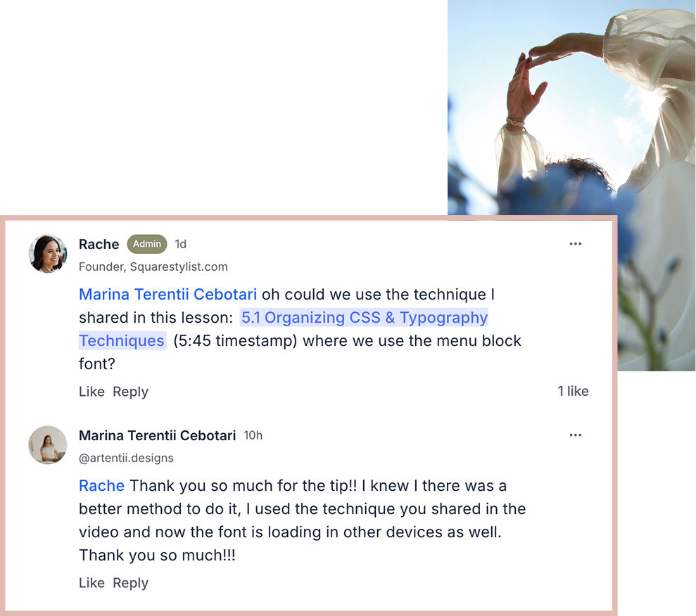The width and height of the screenshot is (696, 616).
Task: Open the Marina Terentii Cebotari author name
Action: coord(157,435)
